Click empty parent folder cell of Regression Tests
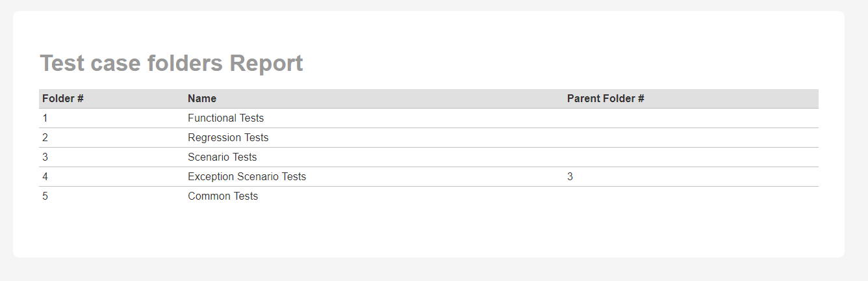The height and width of the screenshot is (281, 868). 689,138
